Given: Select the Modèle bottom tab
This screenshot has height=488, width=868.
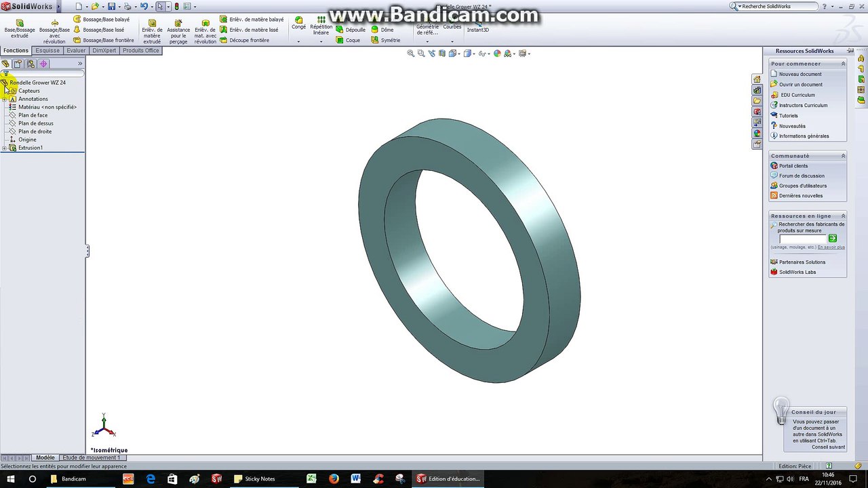Looking at the screenshot, I should click(45, 457).
